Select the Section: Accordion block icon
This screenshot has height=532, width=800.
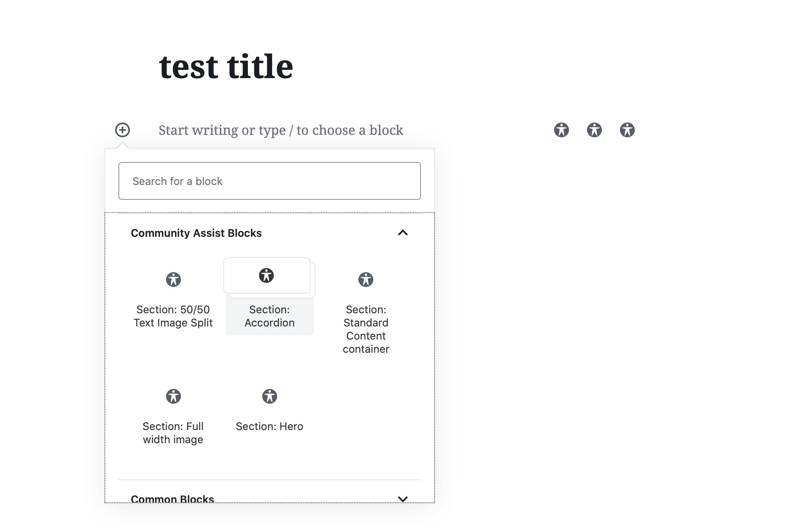point(266,275)
